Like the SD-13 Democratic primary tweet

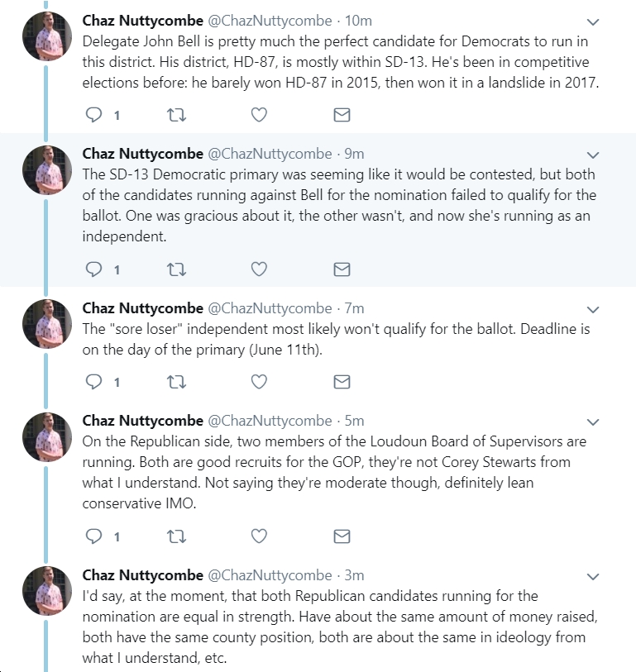259,269
